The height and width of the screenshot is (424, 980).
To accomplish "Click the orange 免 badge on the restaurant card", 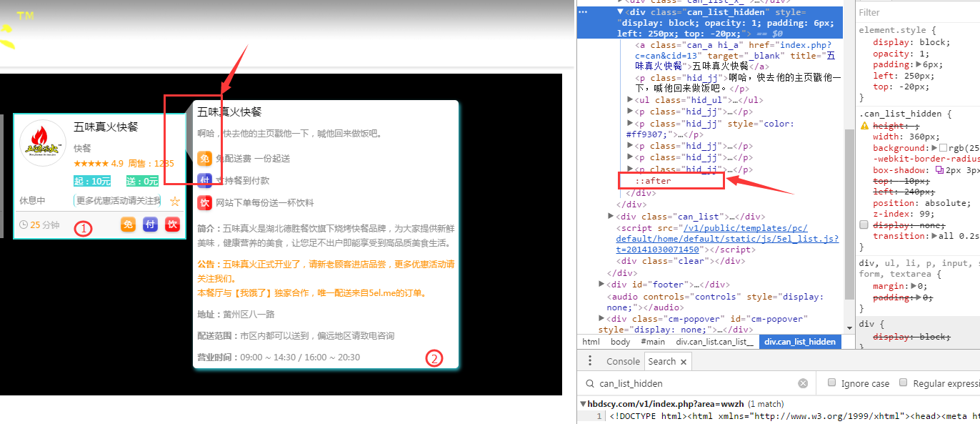I will 128,225.
